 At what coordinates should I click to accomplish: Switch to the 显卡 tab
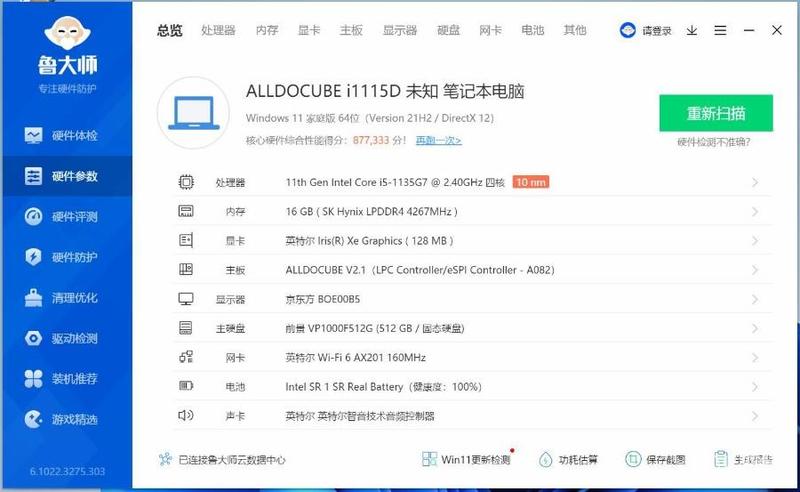[x=309, y=31]
